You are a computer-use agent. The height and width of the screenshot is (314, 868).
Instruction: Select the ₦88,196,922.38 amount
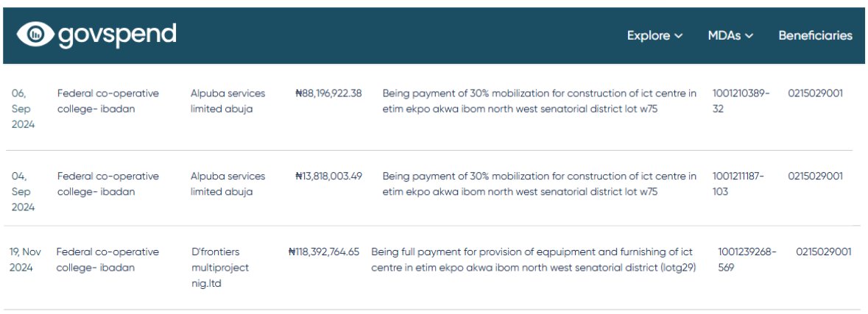point(328,93)
